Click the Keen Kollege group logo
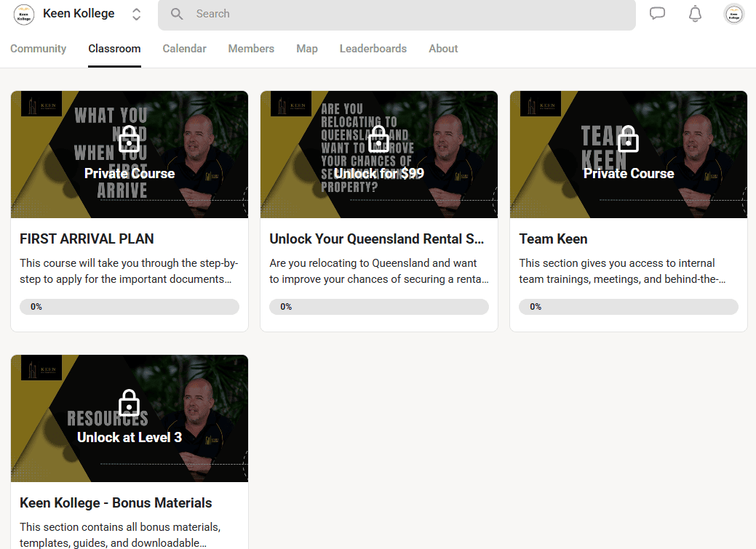This screenshot has width=756, height=549. [x=24, y=15]
